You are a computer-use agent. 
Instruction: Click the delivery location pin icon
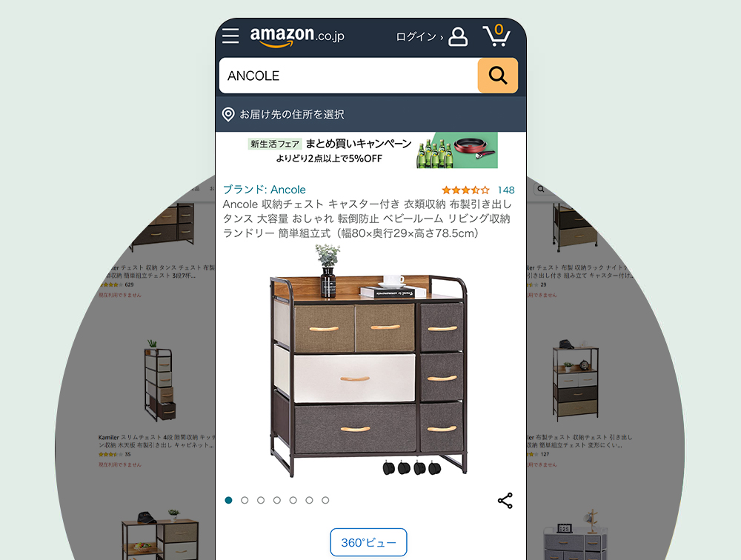pos(228,114)
